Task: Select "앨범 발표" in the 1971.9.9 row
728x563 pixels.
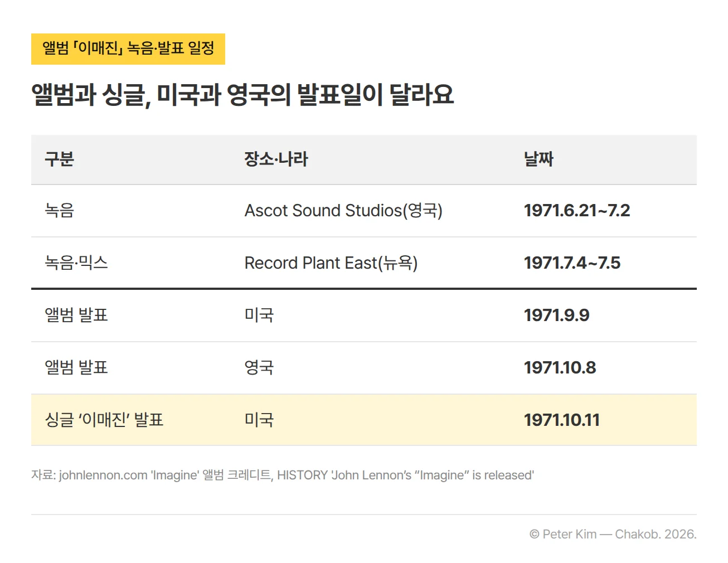Action: tap(76, 316)
